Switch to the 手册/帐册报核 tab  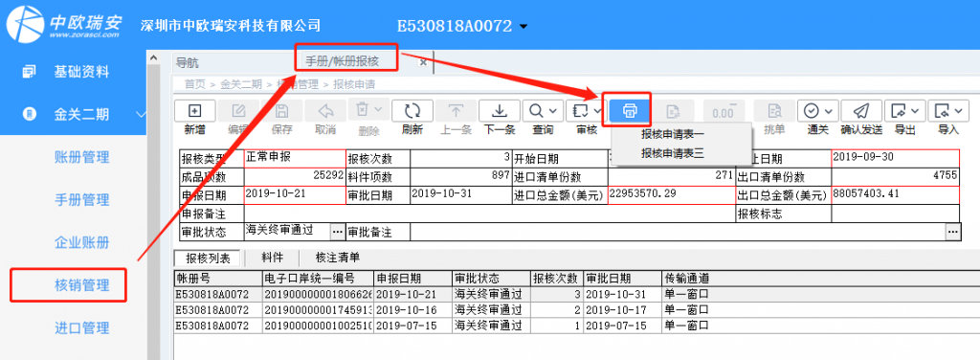342,61
